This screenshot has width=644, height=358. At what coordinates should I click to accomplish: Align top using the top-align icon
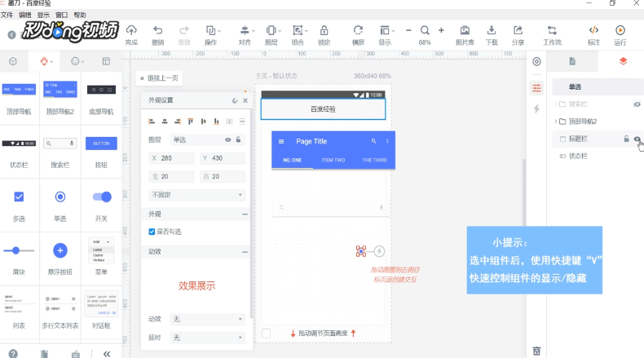[190, 122]
